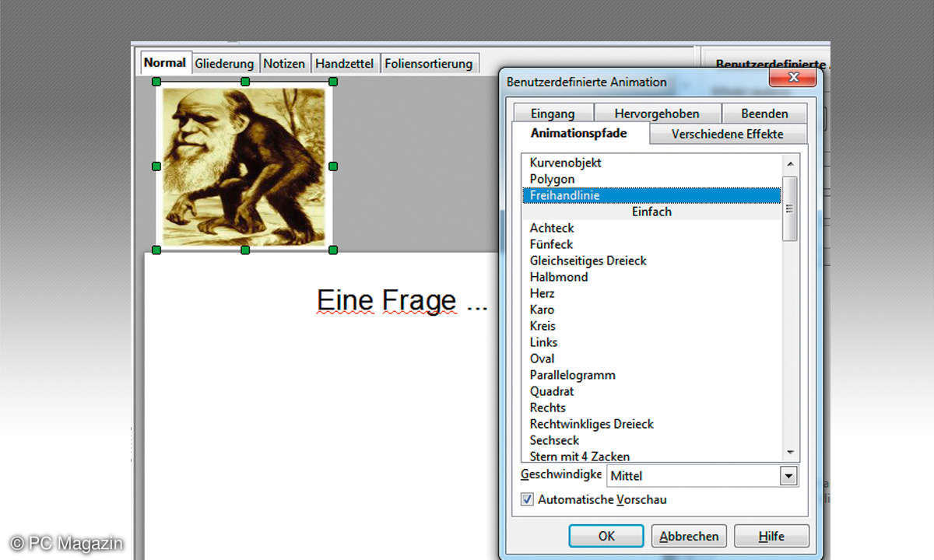Switch to the Normal view tab
The width and height of the screenshot is (934, 560).
point(165,63)
